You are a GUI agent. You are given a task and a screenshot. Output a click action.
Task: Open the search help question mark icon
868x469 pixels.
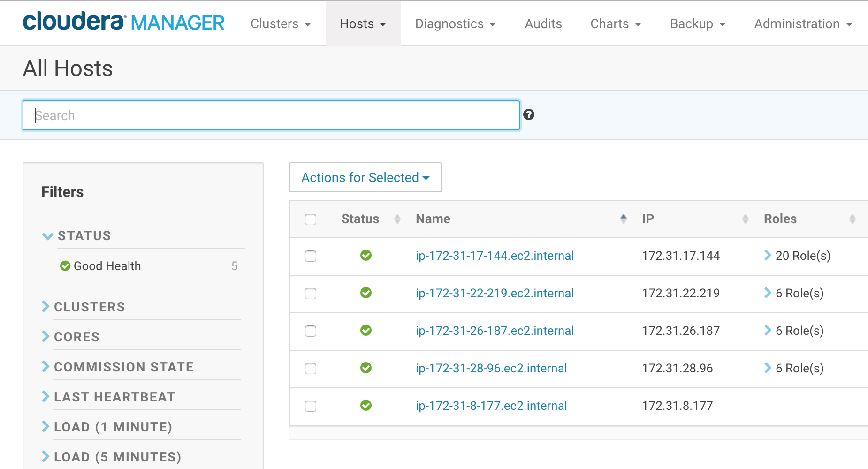[529, 114]
